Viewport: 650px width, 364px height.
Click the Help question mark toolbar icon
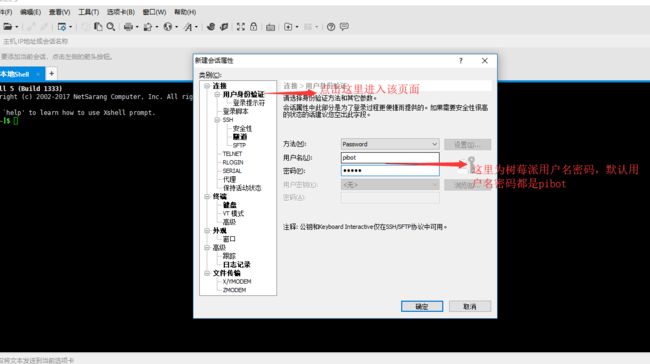tap(331, 27)
